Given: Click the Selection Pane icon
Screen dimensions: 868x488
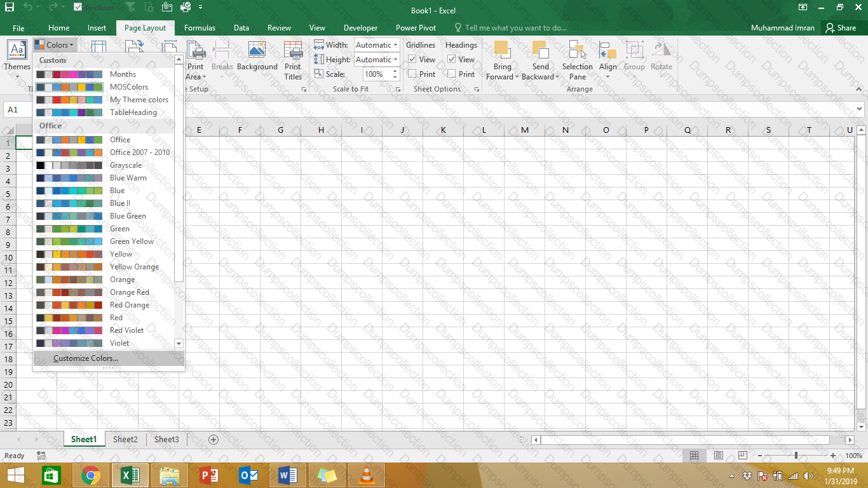Looking at the screenshot, I should (x=577, y=61).
